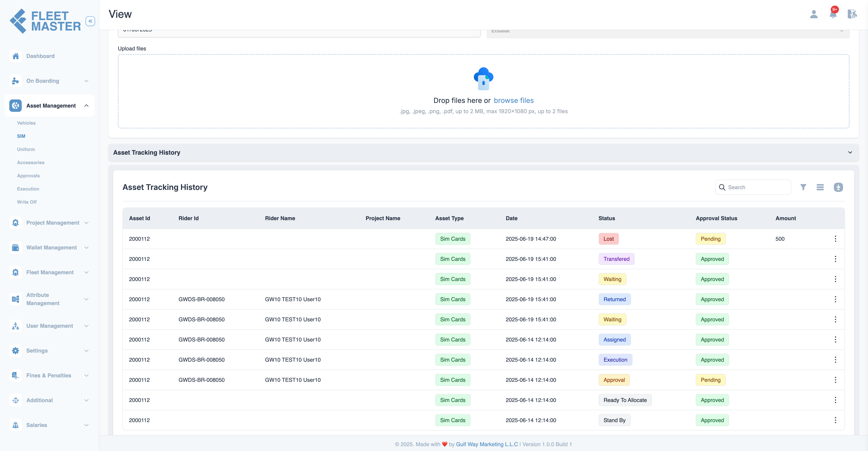Download the tracking history table
Image resolution: width=868 pixels, height=451 pixels.
pyautogui.click(x=838, y=187)
